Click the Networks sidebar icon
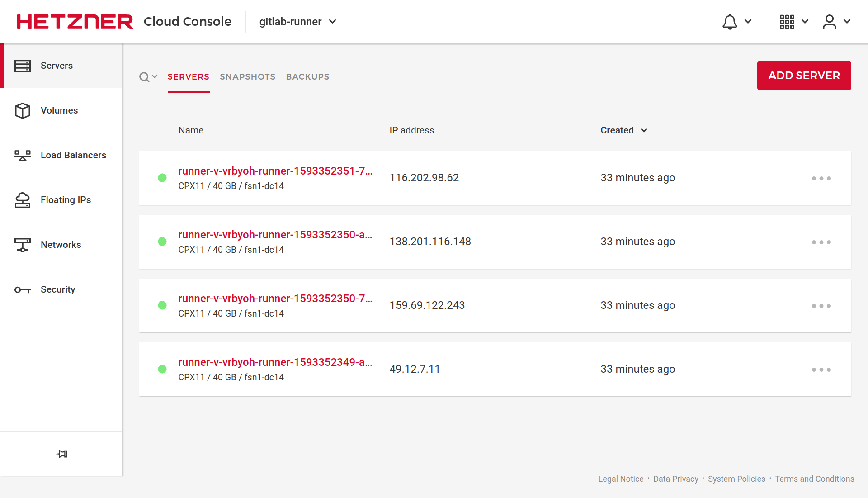This screenshot has width=868, height=498. click(x=22, y=245)
